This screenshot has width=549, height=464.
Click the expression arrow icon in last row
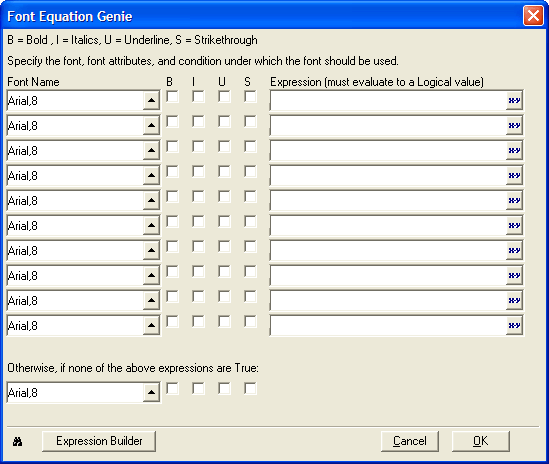(x=514, y=326)
